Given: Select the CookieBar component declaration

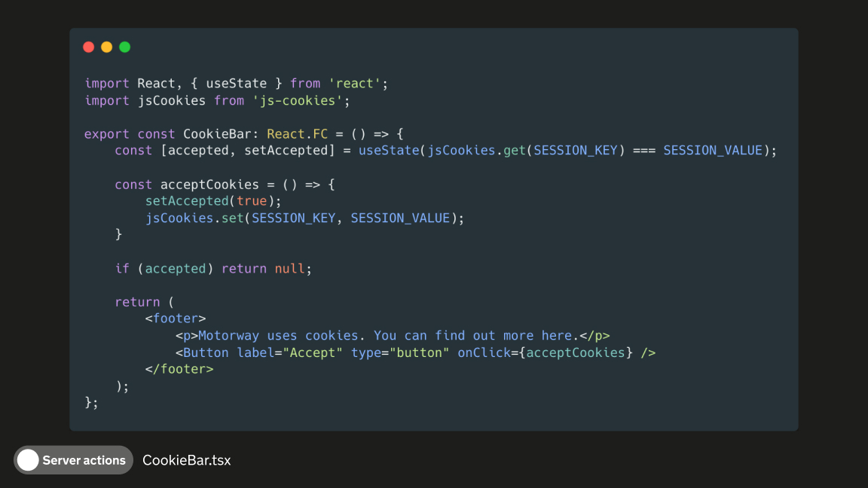Looking at the screenshot, I should click(x=219, y=133).
